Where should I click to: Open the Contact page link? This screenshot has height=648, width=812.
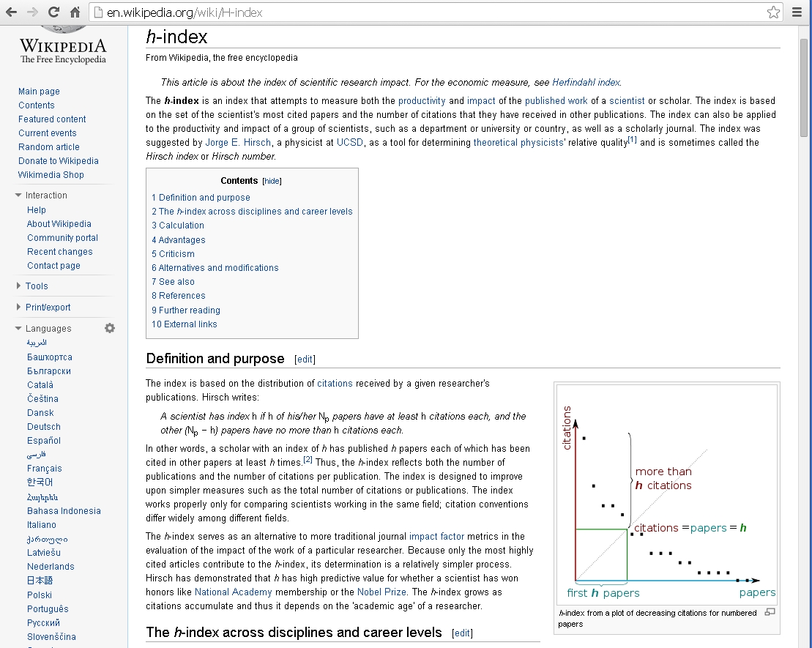[x=53, y=266]
